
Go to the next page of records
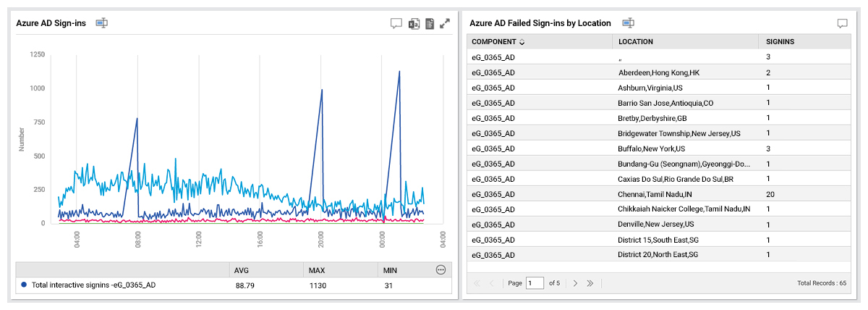[575, 283]
